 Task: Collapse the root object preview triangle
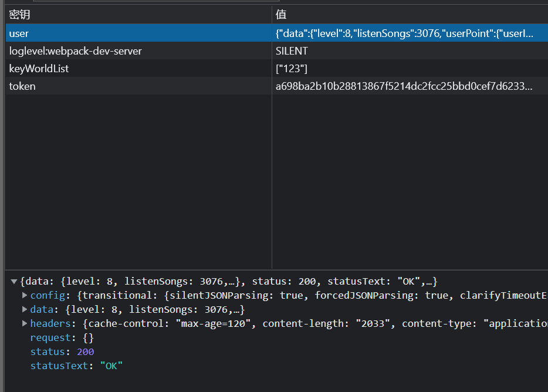point(14,282)
